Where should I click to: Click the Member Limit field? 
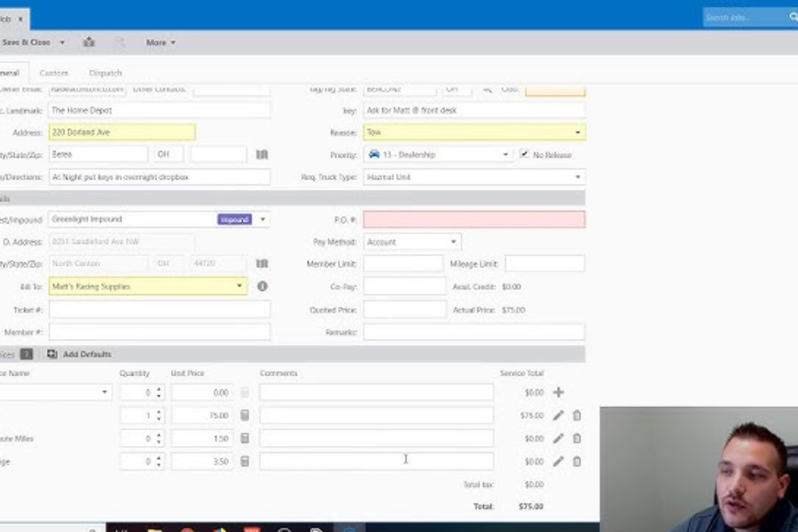pyautogui.click(x=403, y=263)
